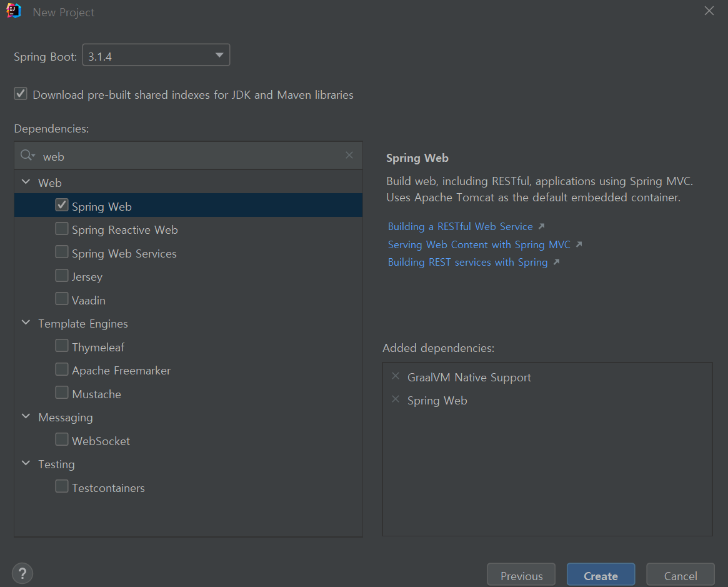Screen dimensions: 728x587
Task: Check the Testcontainers dependency
Action: pyautogui.click(x=62, y=487)
